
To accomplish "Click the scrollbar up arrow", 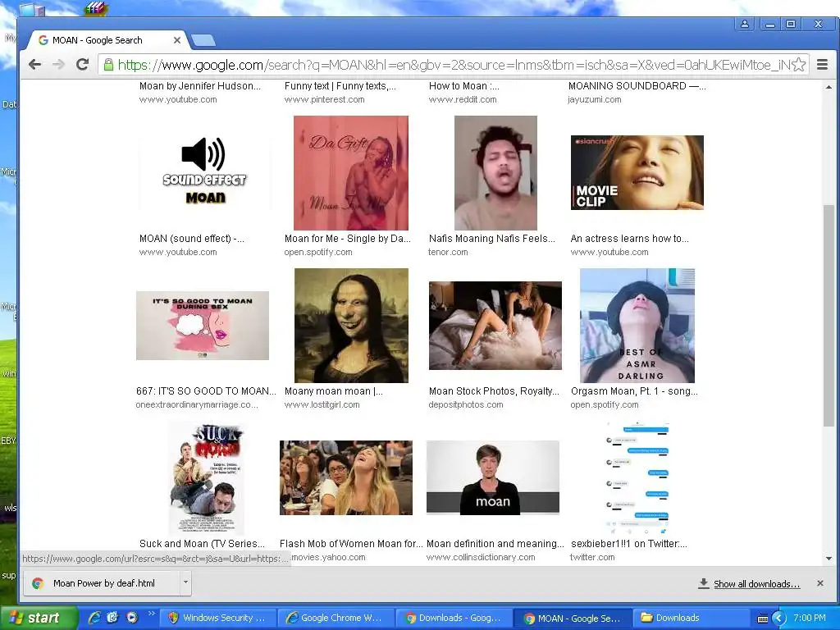I will 829,87.
